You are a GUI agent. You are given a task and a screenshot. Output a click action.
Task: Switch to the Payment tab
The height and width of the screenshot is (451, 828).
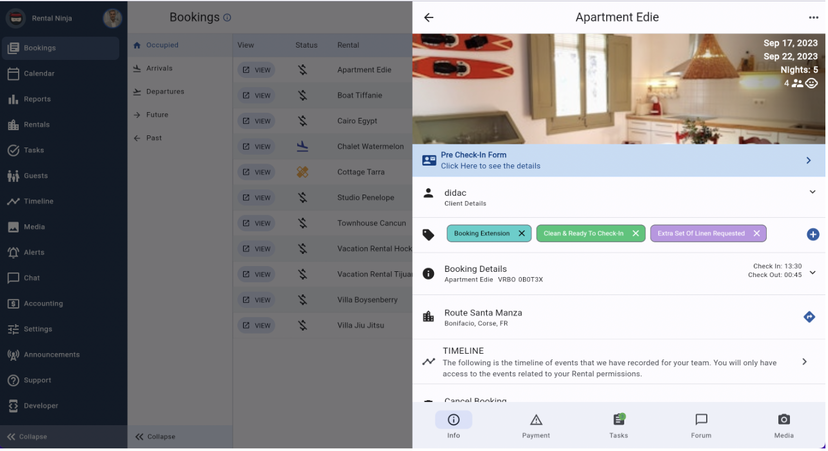(535, 425)
